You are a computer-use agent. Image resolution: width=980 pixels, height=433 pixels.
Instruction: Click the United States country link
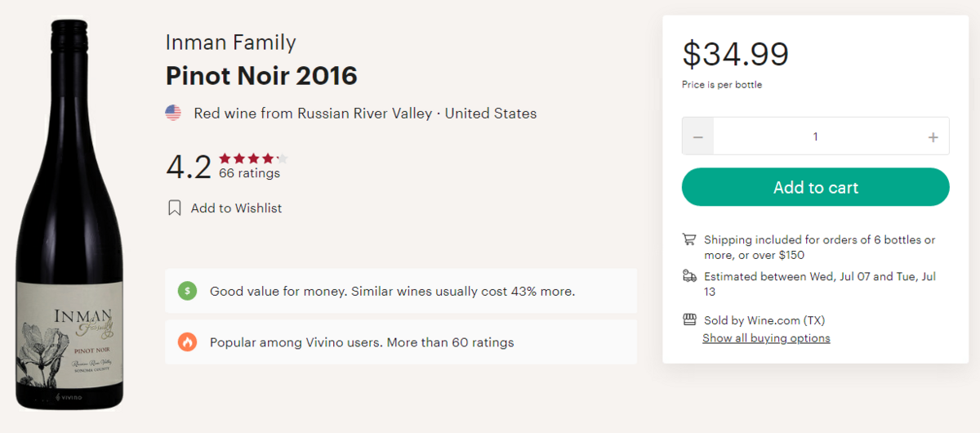tap(491, 114)
